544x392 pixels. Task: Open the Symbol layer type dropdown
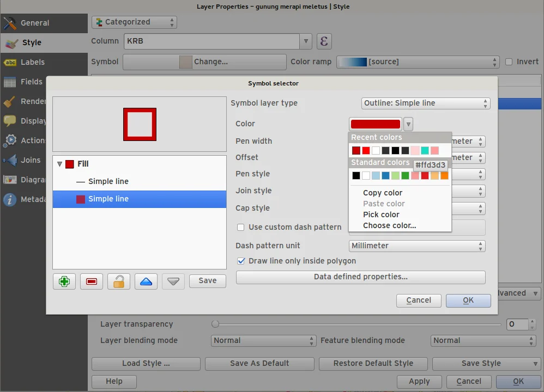[x=426, y=103]
